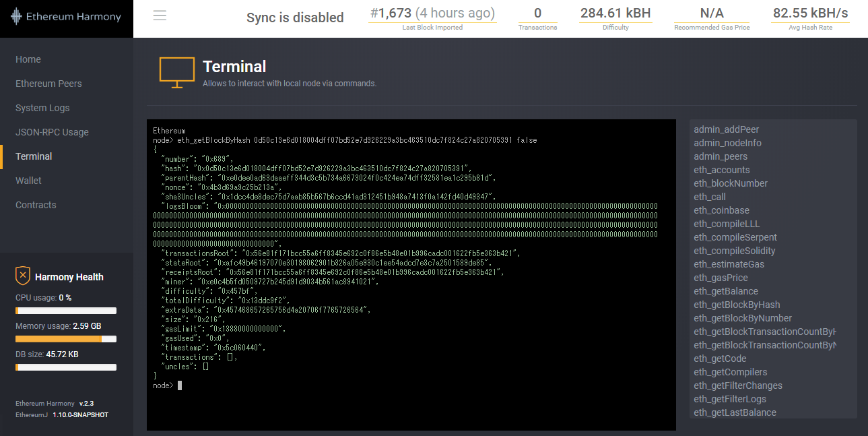Screen dimensions: 868x436
Task: Click the "stateRoot" output line
Action: (327, 263)
